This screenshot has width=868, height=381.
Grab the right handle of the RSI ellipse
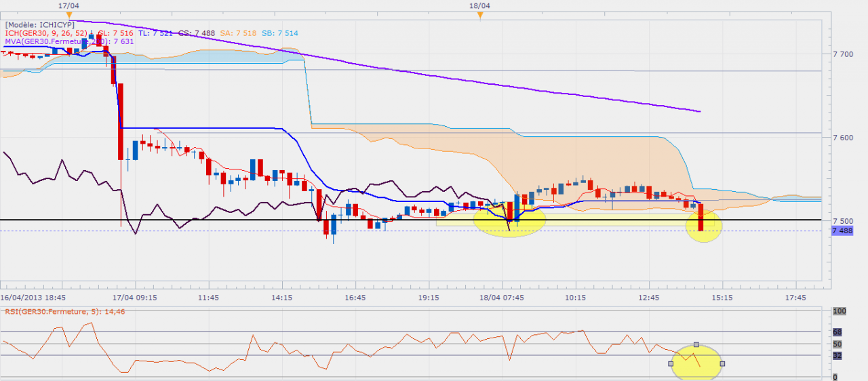click(722, 363)
